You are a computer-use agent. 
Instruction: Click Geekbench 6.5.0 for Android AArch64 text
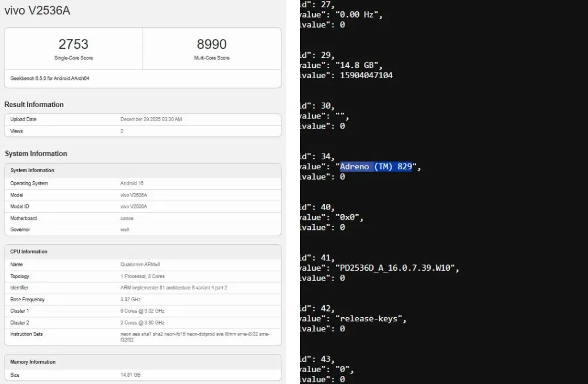coord(50,79)
